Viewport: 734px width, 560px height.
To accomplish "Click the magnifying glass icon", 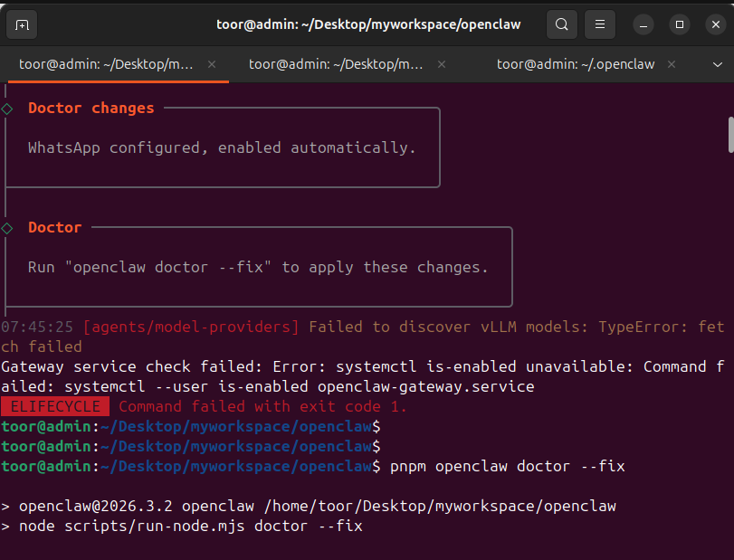I will click(561, 24).
